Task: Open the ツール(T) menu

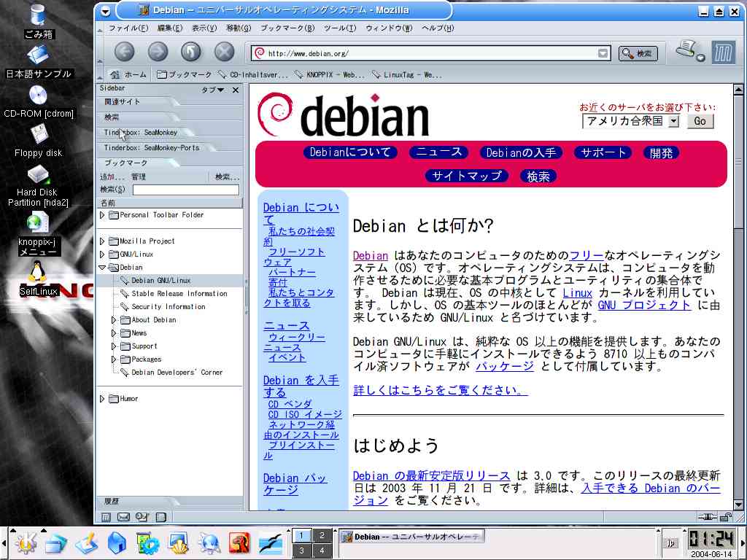Action: coord(339,28)
